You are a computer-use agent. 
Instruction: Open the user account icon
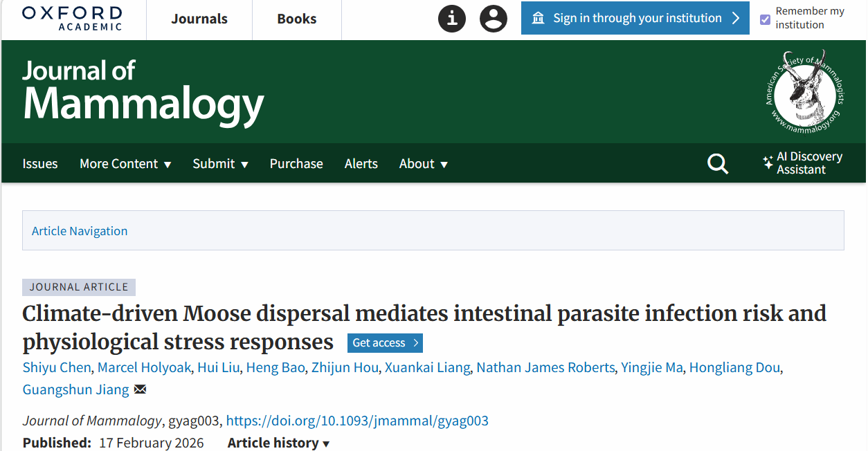[x=494, y=18]
